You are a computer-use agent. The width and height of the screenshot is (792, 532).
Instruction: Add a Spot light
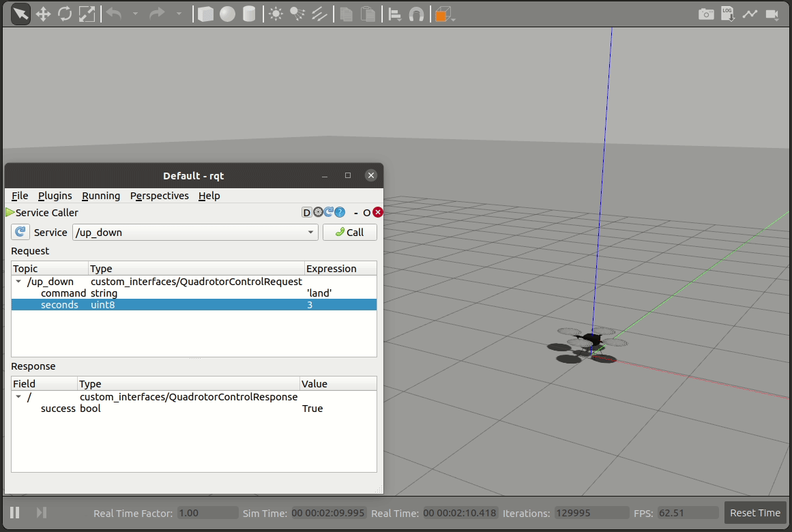297,14
